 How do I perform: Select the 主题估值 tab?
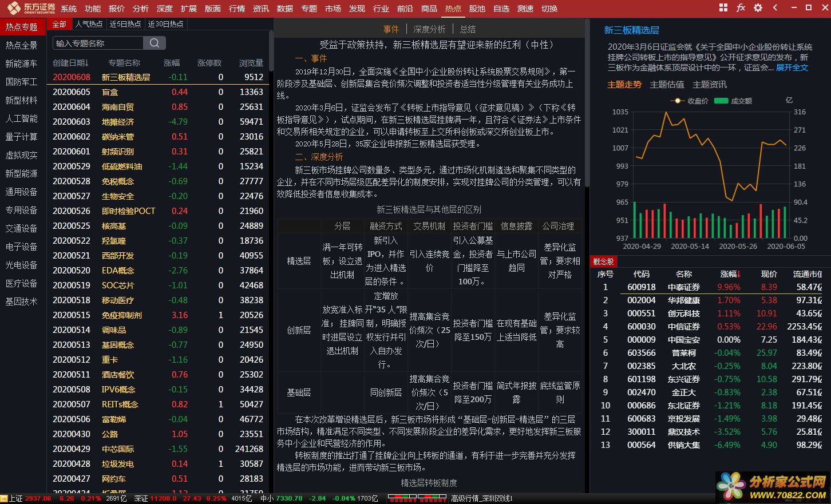click(x=667, y=85)
